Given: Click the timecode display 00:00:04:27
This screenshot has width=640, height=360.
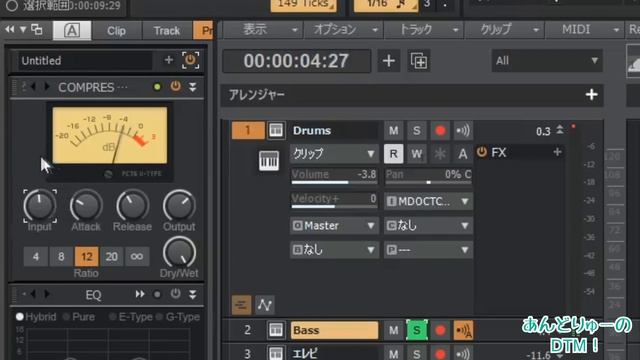Looking at the screenshot, I should pyautogui.click(x=296, y=61).
